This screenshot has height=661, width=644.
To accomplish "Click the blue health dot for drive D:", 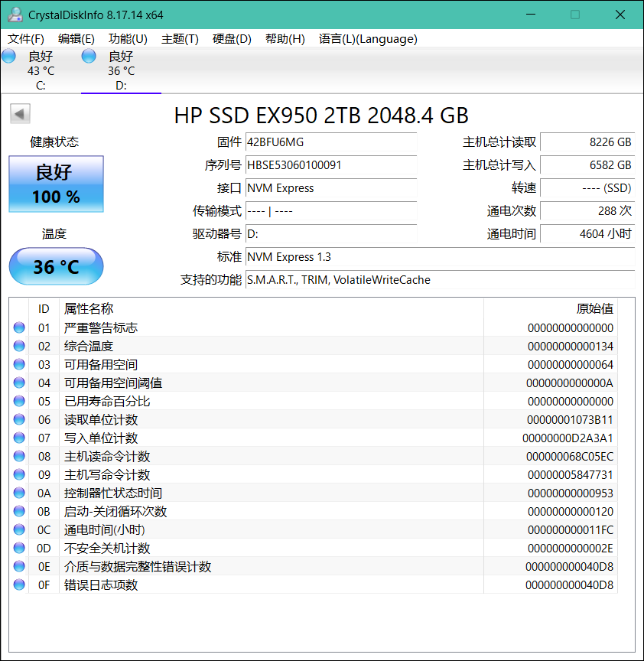I will [89, 56].
